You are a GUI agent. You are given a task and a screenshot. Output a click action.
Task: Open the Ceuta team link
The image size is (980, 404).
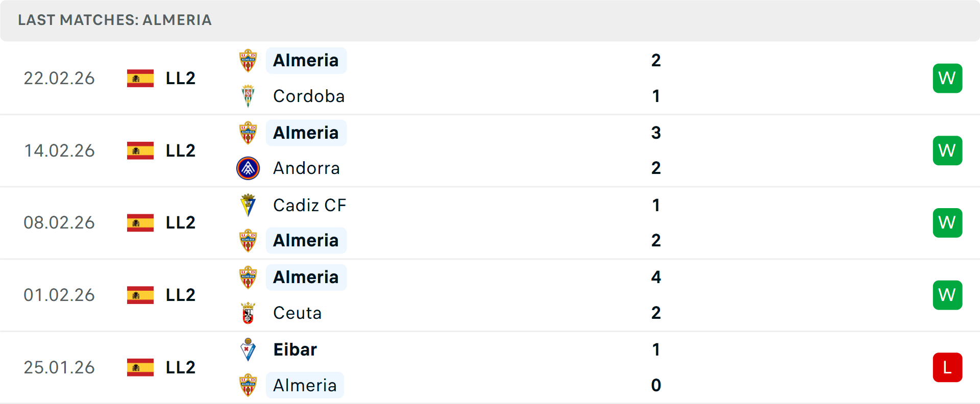pyautogui.click(x=297, y=313)
